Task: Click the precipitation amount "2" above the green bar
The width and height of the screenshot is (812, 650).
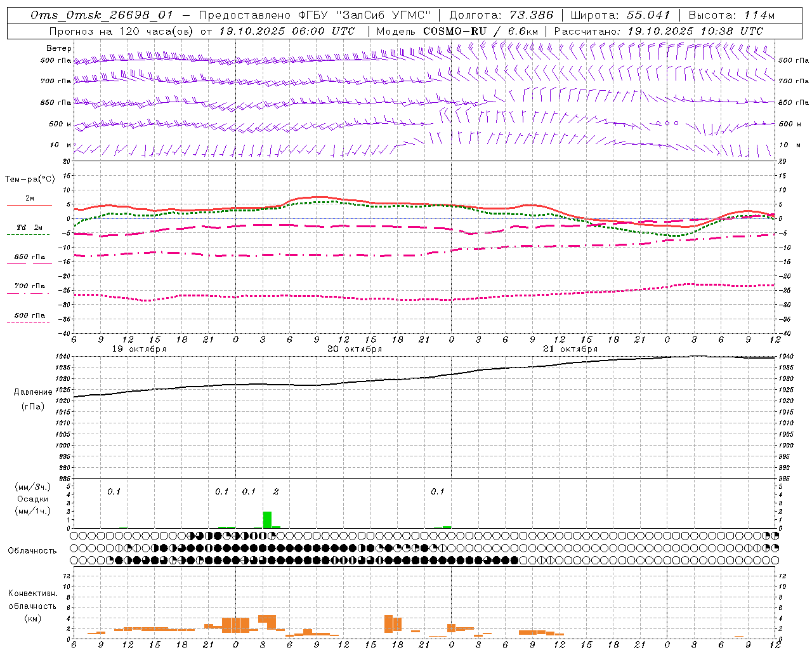Action: (x=276, y=492)
